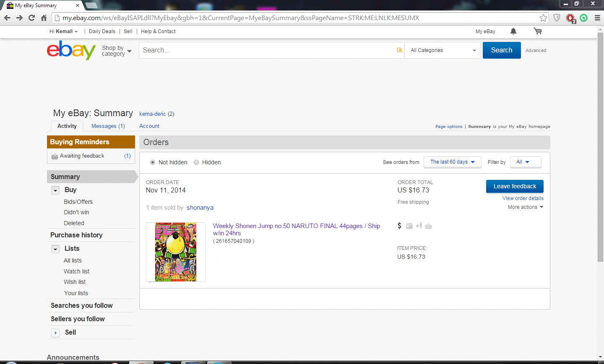Click the eBay logo
Image resolution: width=604 pixels, height=364 pixels.
pos(71,50)
